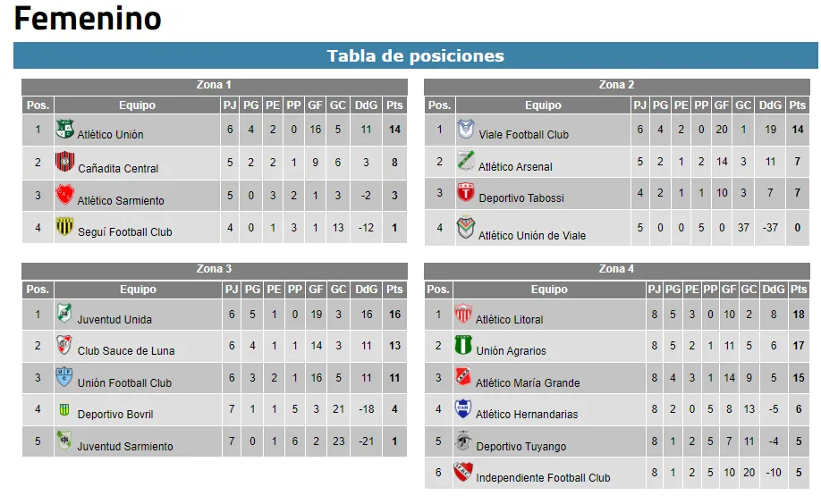Click the Tabla de posiciones title bar
This screenshot has width=821, height=504.
coord(415,56)
